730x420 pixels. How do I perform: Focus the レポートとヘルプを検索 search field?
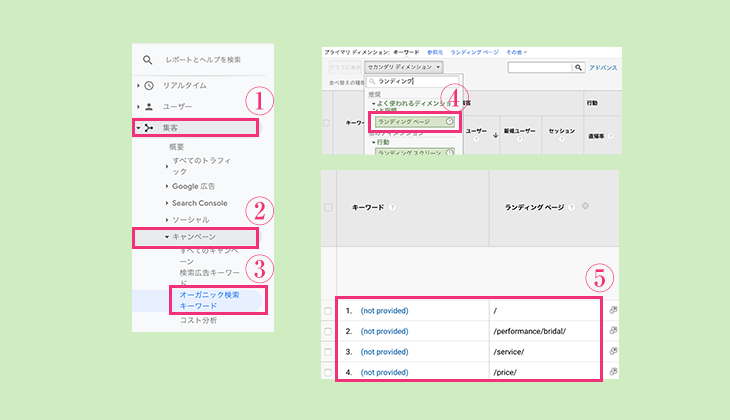click(203, 60)
